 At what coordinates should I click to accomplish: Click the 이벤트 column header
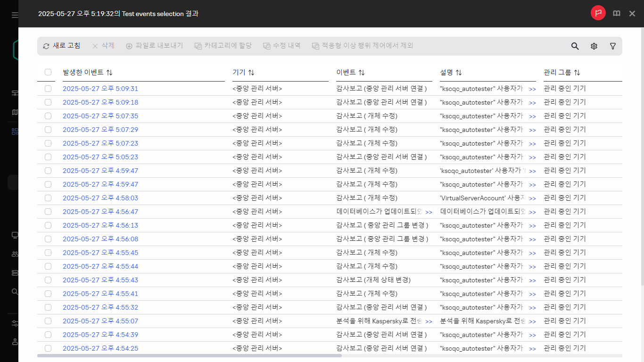tap(346, 73)
